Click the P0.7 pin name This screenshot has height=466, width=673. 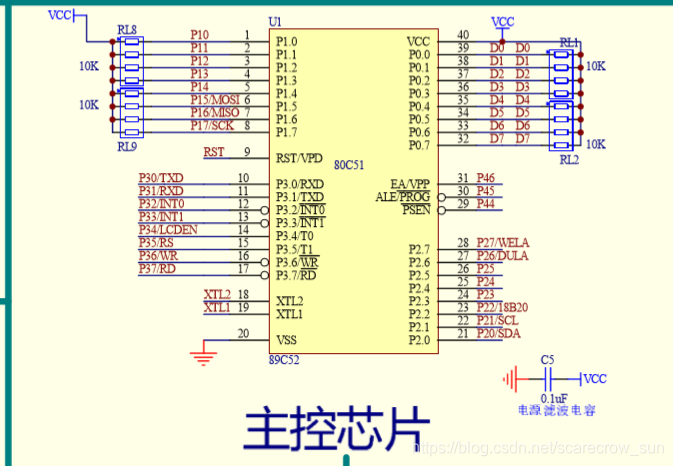tap(419, 145)
